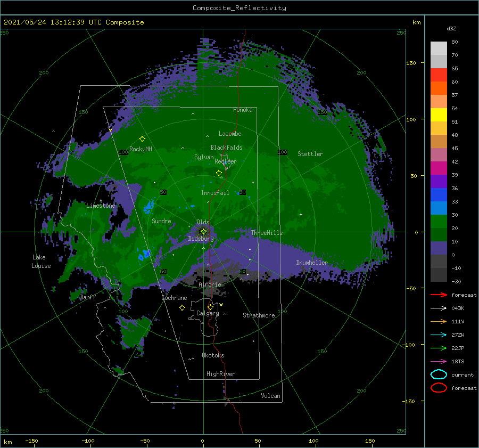Select the slate purple 10-0 dBZ swatch
Image resolution: width=479 pixels, height=448 pixels.
click(x=439, y=248)
